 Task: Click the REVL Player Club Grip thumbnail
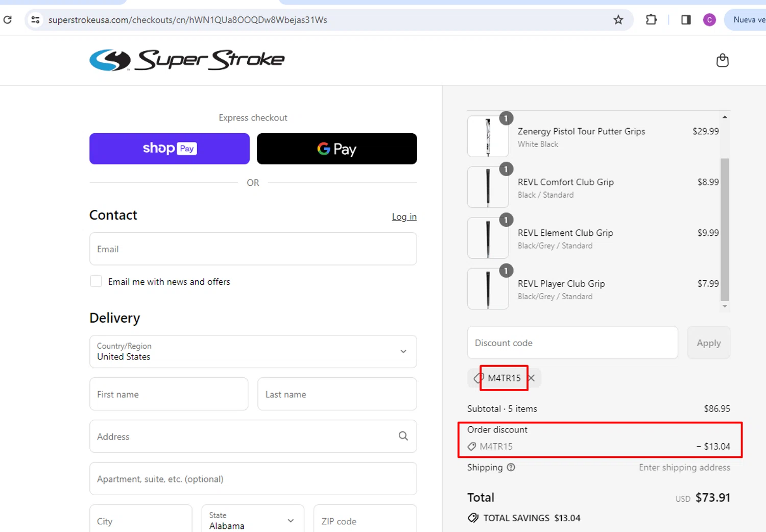click(488, 288)
